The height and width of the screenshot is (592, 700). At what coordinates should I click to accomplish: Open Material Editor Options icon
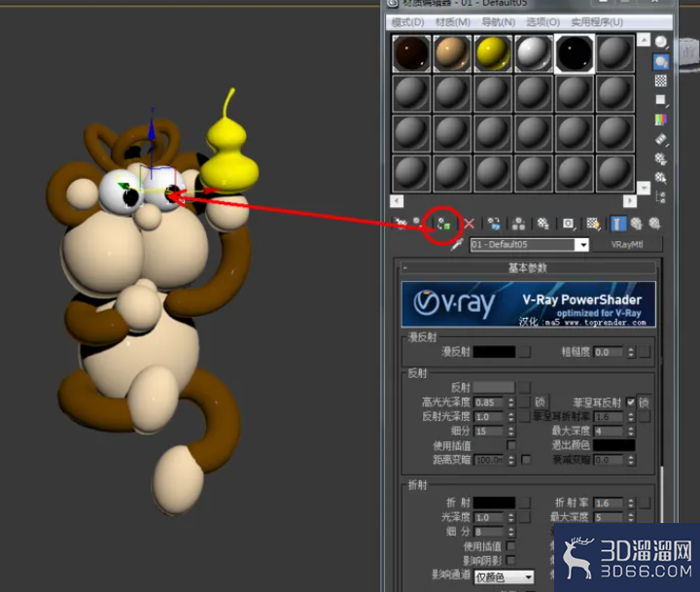[x=661, y=158]
